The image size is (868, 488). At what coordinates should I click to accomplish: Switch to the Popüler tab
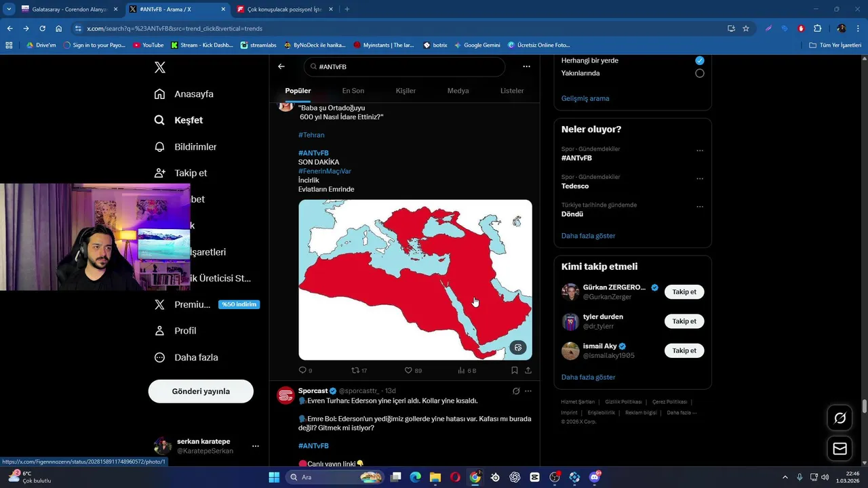tap(298, 91)
